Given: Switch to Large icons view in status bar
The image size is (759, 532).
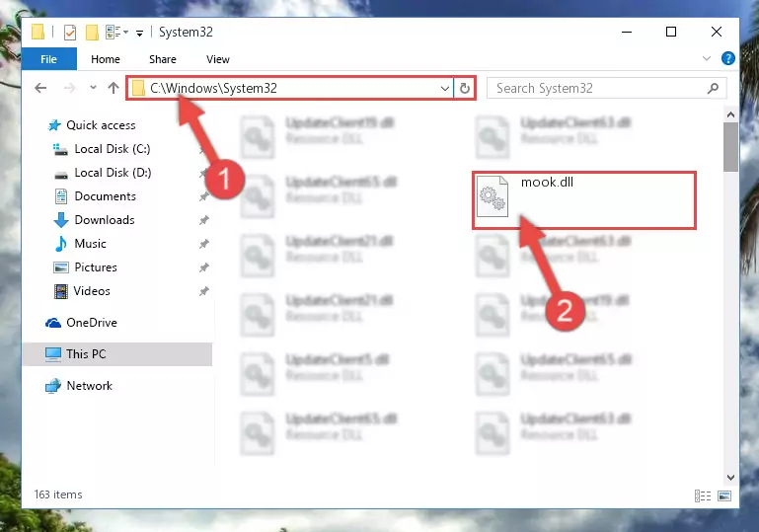Looking at the screenshot, I should [724, 495].
